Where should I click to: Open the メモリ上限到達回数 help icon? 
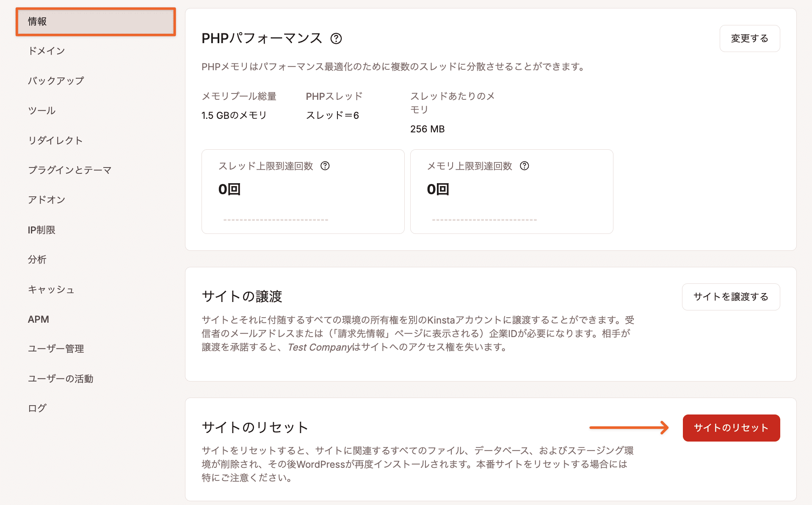525,166
